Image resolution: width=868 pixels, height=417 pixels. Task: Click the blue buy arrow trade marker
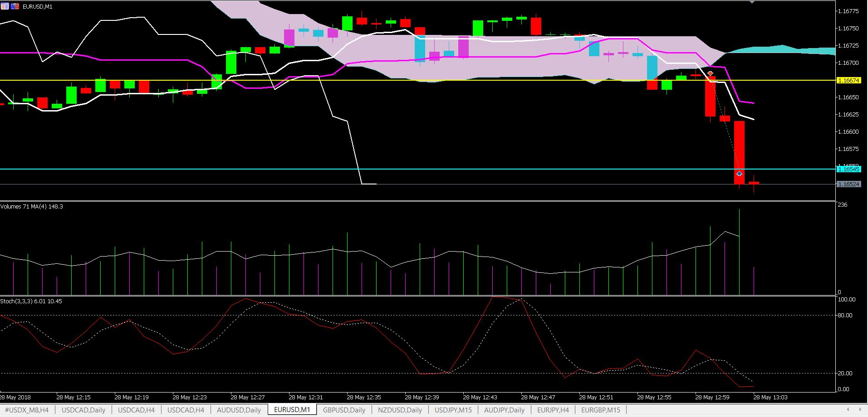tap(739, 174)
